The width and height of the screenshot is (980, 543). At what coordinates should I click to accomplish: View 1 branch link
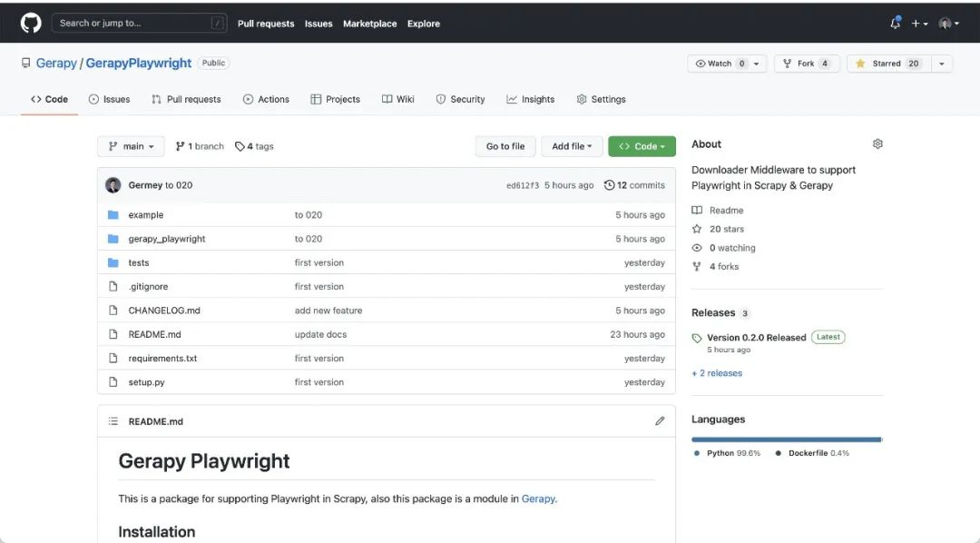tap(200, 146)
